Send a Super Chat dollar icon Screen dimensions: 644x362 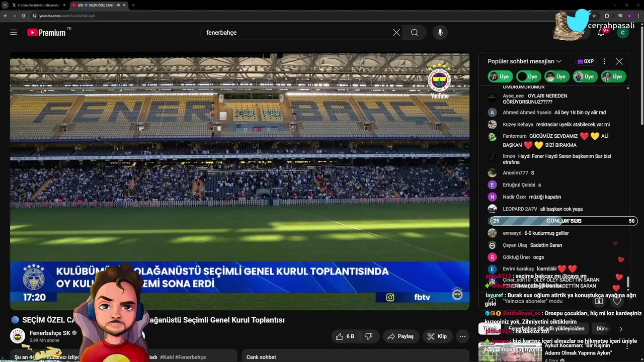pyautogui.click(x=599, y=301)
